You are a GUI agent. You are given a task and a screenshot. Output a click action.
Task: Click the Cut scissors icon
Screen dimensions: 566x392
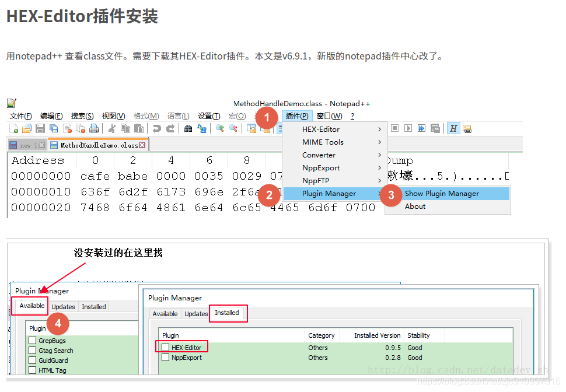click(112, 128)
